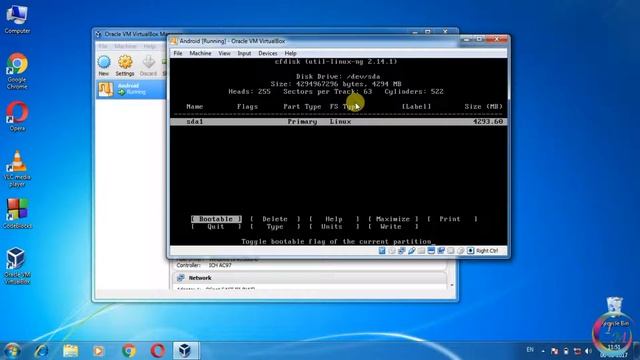Click the mouse integration indicator in VM status bar

[x=460, y=251]
